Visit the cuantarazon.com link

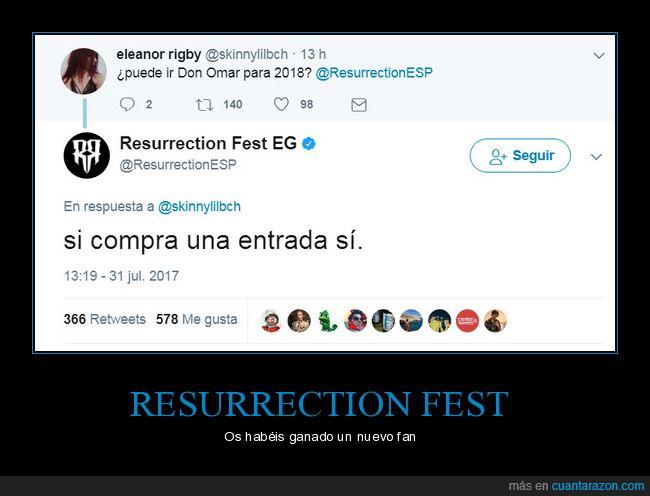[x=598, y=485]
